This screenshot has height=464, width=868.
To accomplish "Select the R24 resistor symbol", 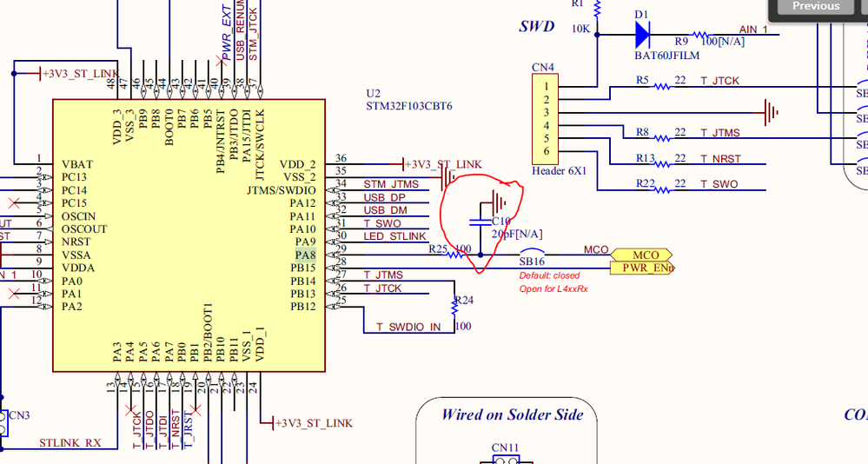I will coord(454,308).
